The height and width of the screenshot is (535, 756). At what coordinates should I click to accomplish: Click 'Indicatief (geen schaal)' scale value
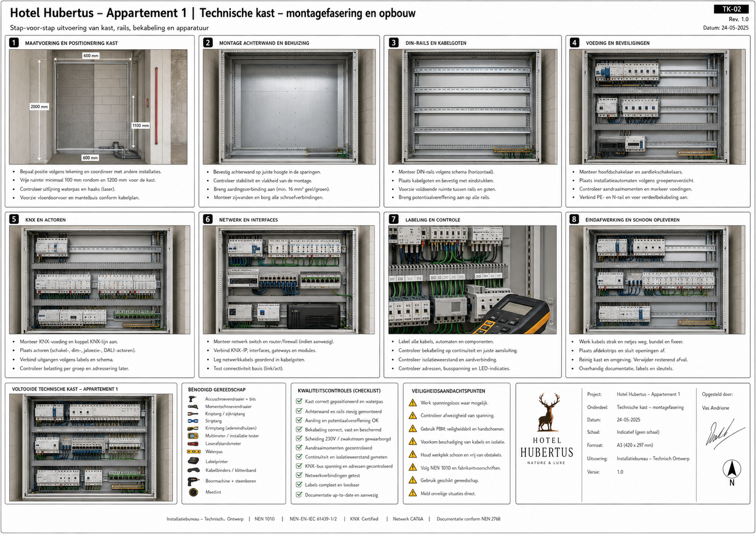[638, 432]
